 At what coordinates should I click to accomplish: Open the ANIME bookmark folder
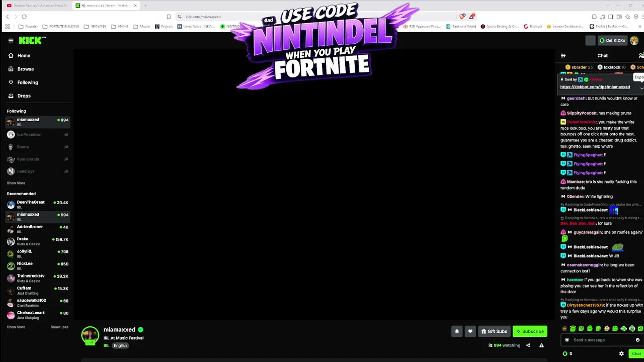point(120,27)
